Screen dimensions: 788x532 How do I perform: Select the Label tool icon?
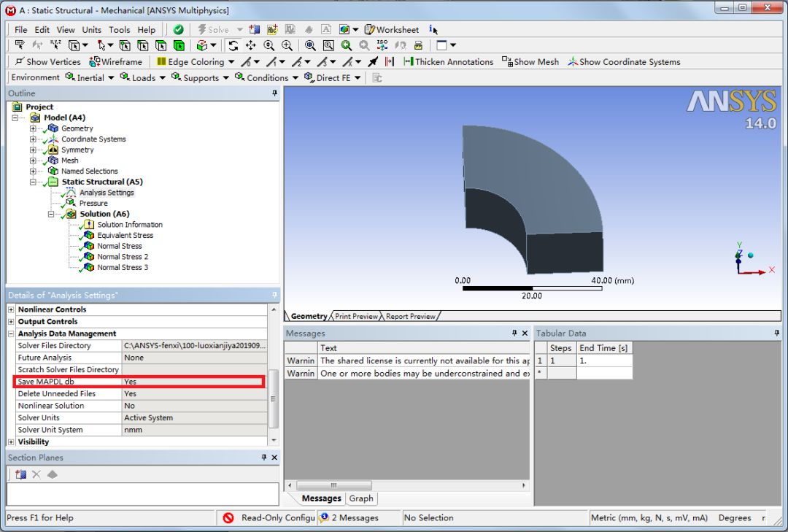pyautogui.click(x=20, y=45)
